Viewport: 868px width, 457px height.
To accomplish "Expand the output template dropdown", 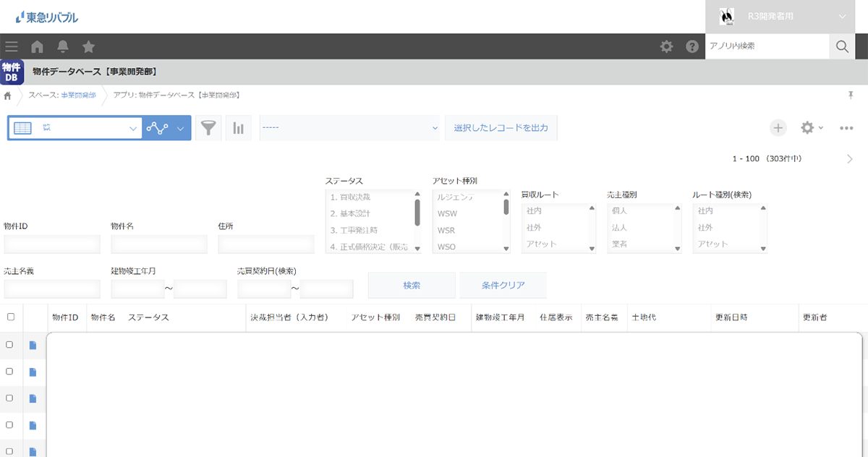I will click(x=350, y=128).
